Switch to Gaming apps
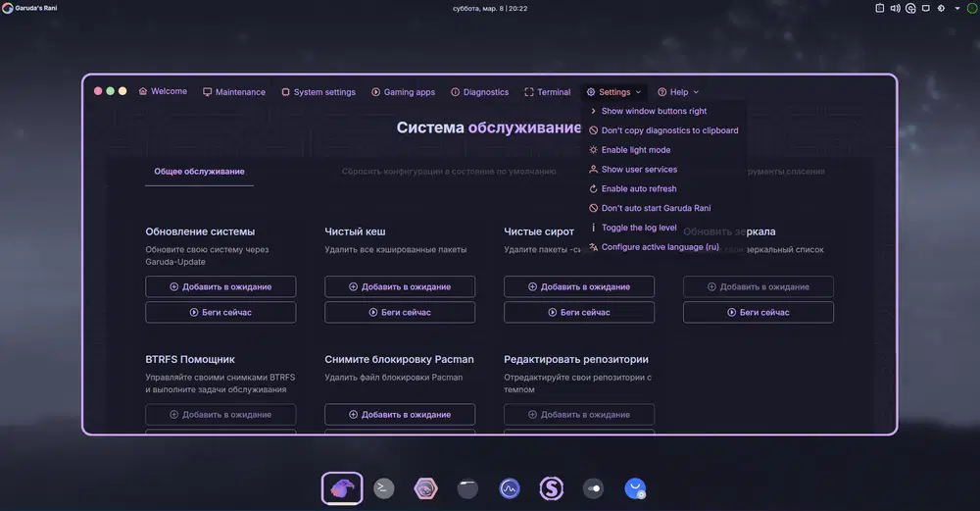Image resolution: width=980 pixels, height=511 pixels. (403, 92)
